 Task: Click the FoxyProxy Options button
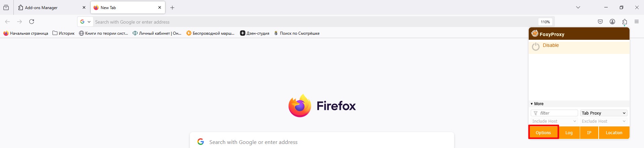(x=543, y=132)
